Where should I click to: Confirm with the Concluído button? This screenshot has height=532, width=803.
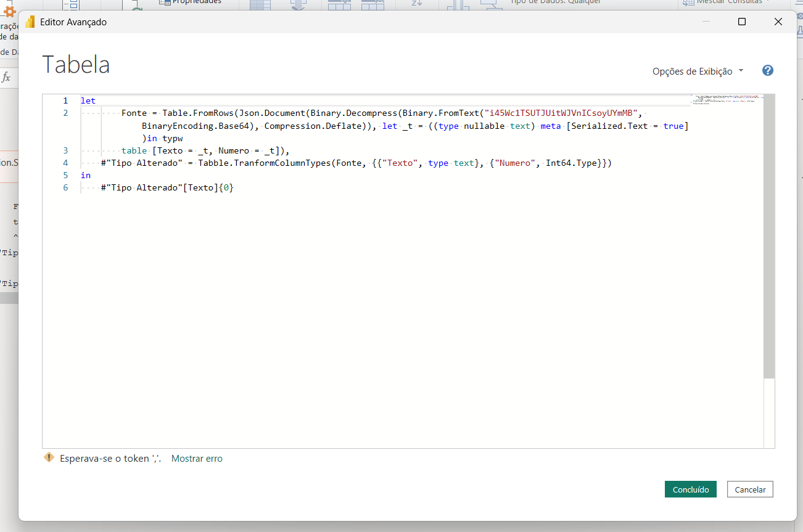pos(691,489)
